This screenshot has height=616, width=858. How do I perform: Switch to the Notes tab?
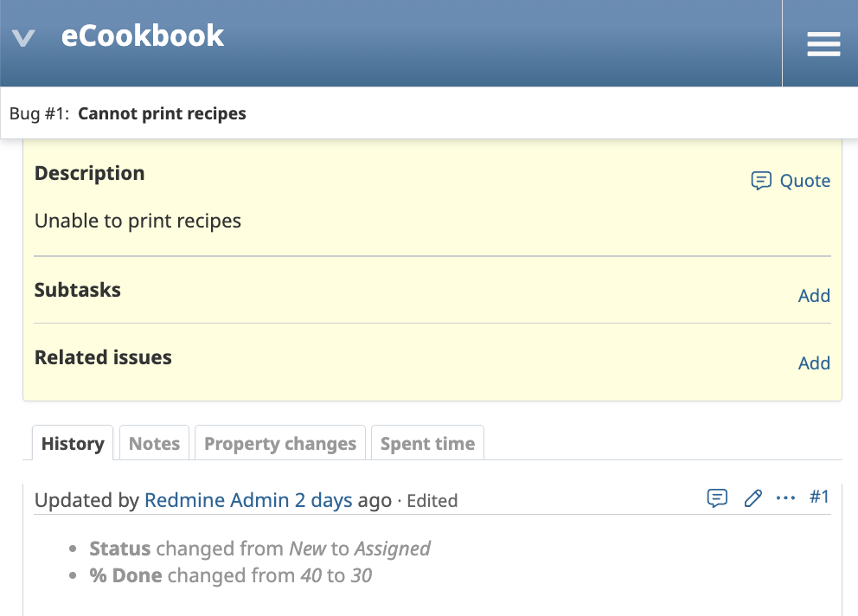click(154, 443)
